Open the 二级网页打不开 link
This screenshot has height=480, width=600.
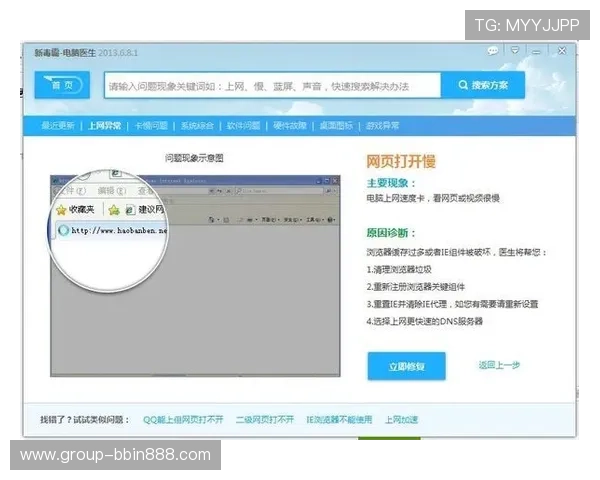(265, 420)
